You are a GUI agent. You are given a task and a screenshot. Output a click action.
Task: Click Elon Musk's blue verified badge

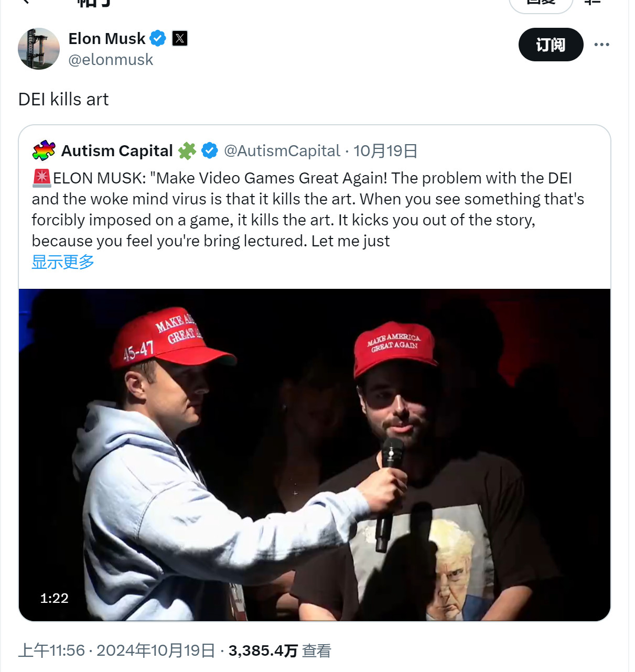pyautogui.click(x=158, y=38)
